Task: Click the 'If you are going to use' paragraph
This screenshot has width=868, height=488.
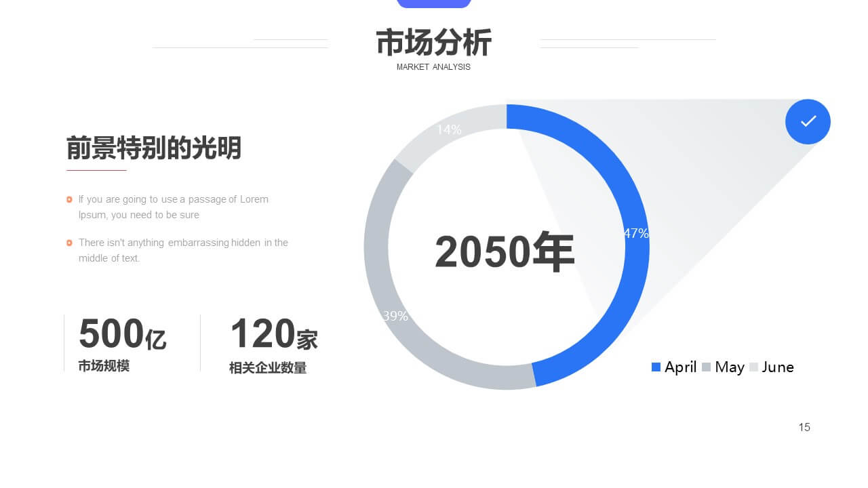Action: tap(174, 207)
